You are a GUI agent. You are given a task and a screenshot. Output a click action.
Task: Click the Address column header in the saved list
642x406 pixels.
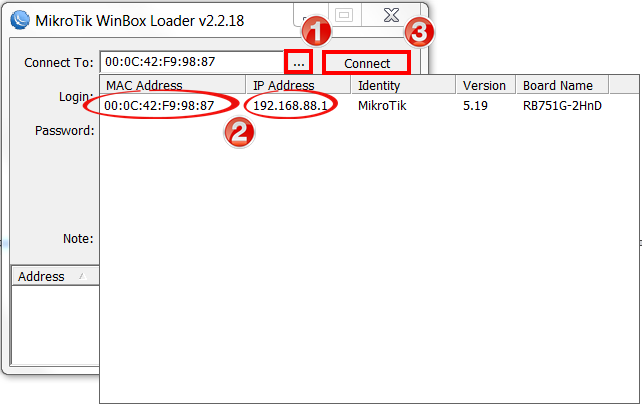(x=56, y=276)
